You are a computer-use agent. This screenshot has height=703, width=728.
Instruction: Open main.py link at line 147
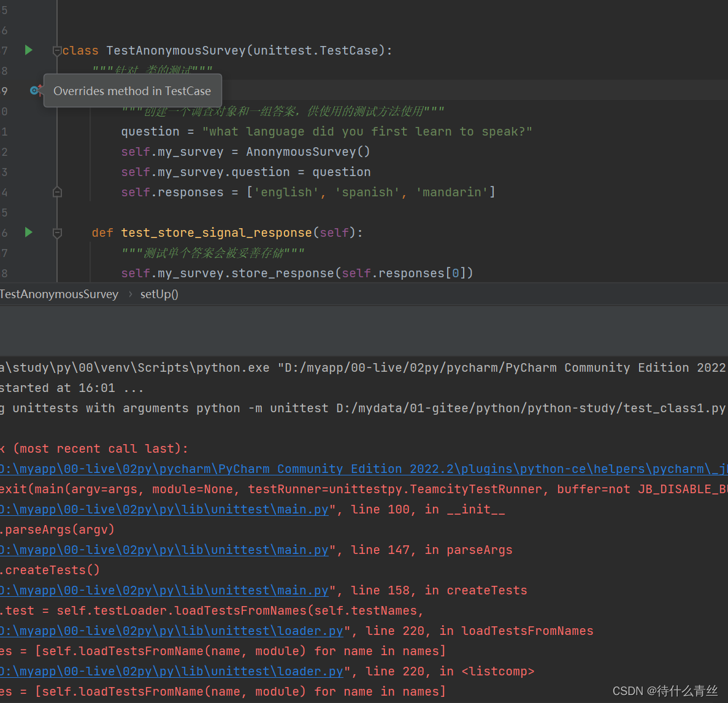point(164,550)
